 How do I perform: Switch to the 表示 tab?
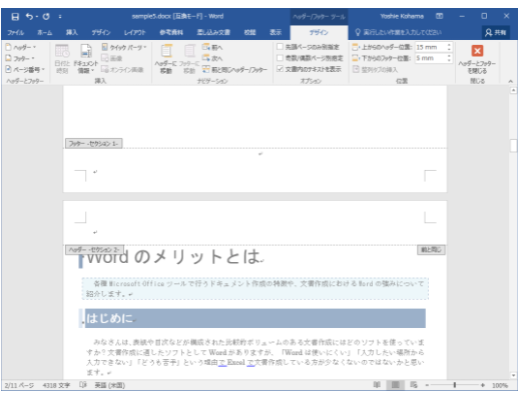[x=275, y=32]
